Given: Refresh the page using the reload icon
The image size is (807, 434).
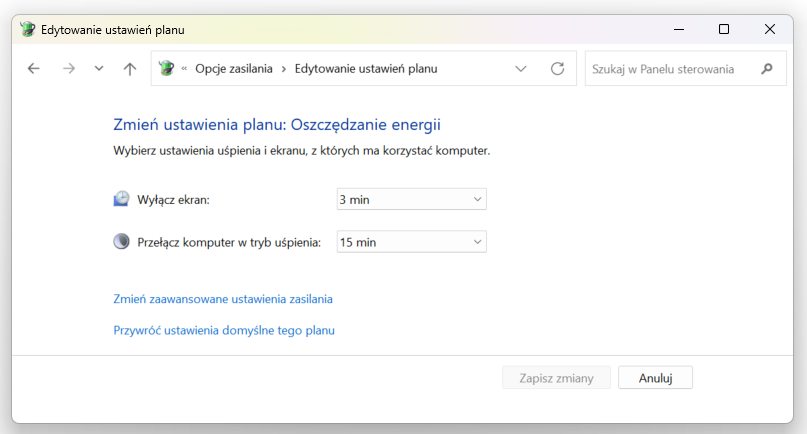Looking at the screenshot, I should (x=557, y=68).
